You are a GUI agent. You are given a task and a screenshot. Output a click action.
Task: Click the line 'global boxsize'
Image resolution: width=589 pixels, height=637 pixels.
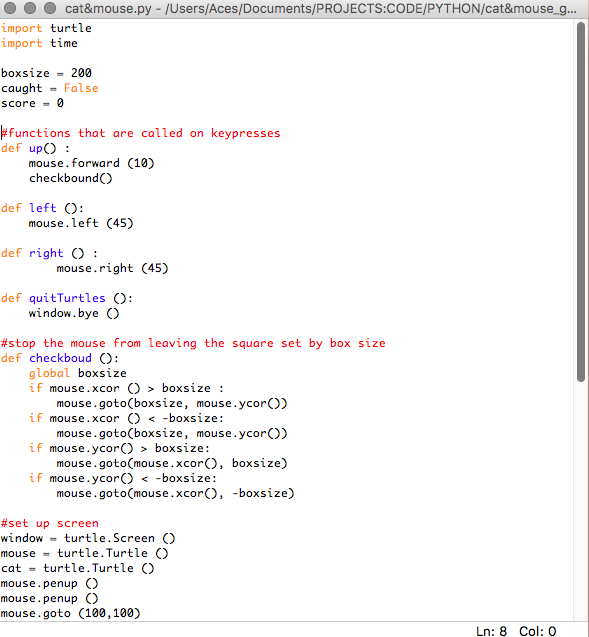(x=78, y=373)
